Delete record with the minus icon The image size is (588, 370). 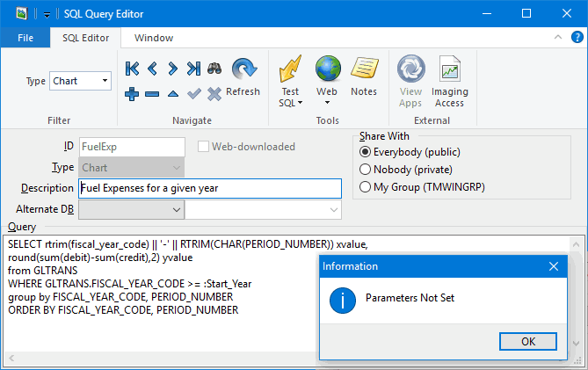click(x=152, y=94)
